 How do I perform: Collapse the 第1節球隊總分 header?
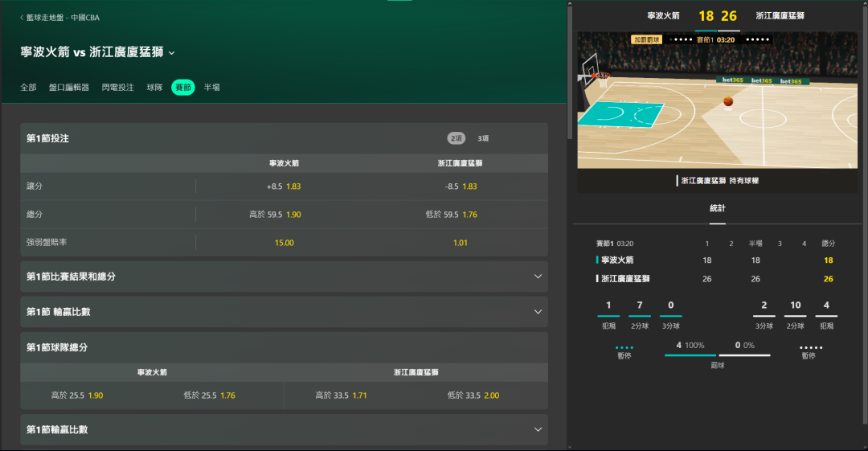[x=284, y=347]
